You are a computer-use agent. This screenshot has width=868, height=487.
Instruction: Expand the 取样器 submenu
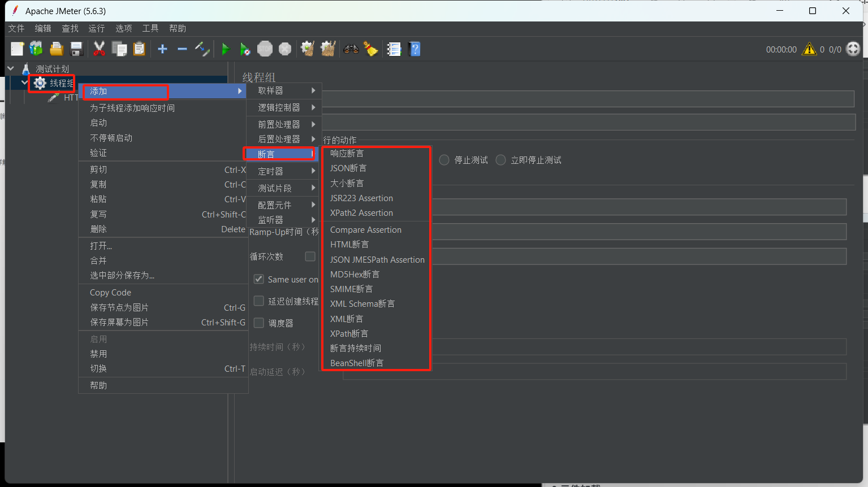pos(283,90)
